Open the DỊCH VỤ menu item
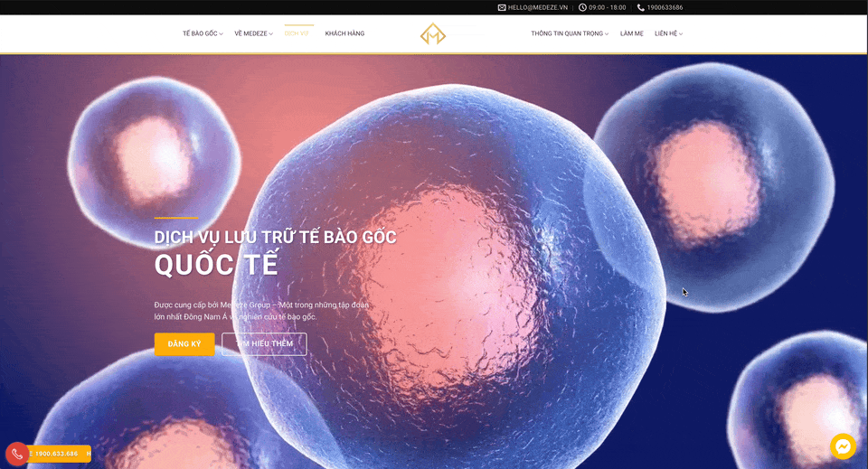 tap(297, 33)
